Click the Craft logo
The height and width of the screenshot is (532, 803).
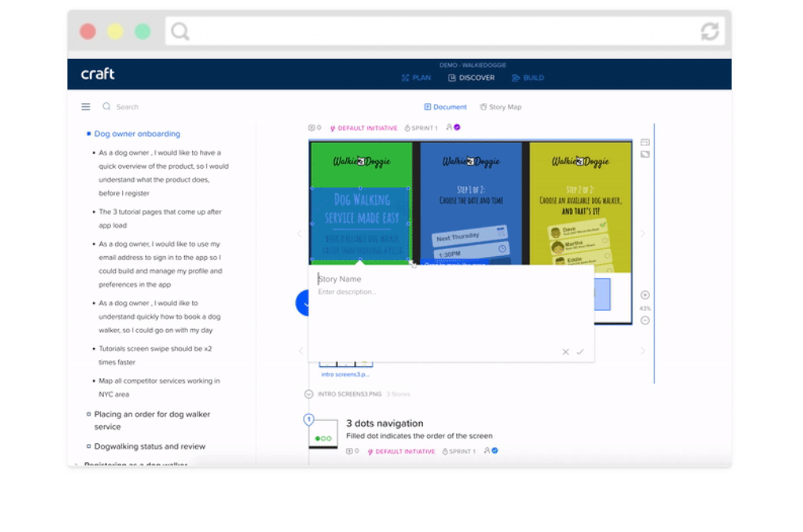[x=98, y=75]
